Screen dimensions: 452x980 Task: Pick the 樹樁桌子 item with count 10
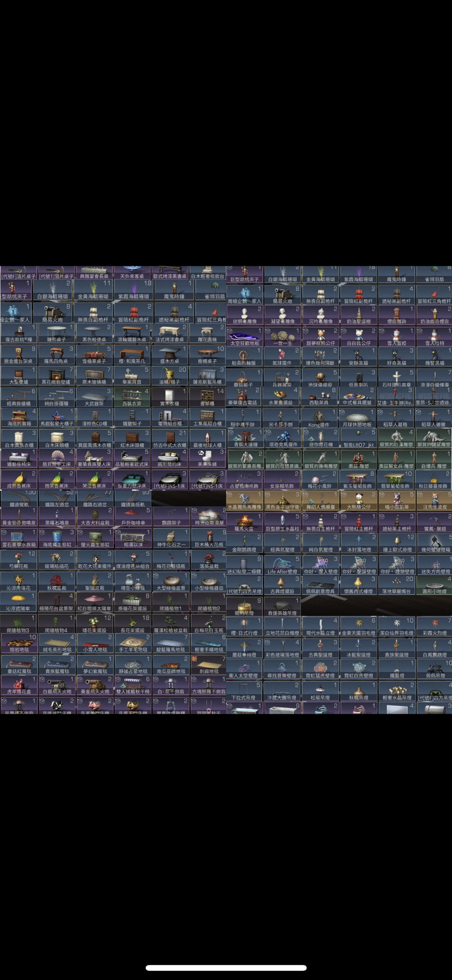point(208,356)
